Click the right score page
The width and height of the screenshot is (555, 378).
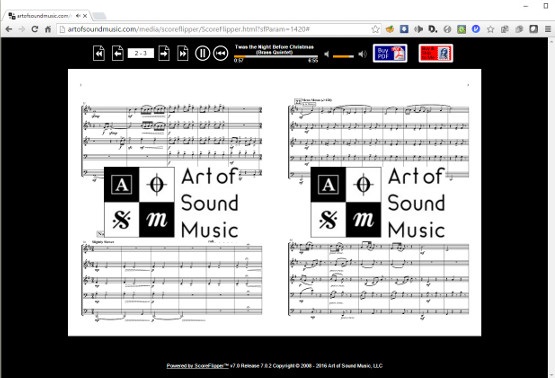click(378, 202)
